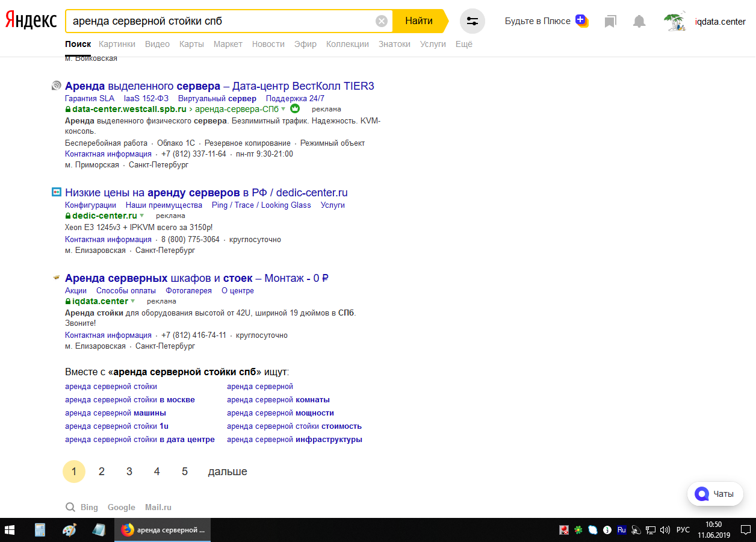This screenshot has height=542, width=756.
Task: Open Notepad app in taskbar
Action: (98, 530)
